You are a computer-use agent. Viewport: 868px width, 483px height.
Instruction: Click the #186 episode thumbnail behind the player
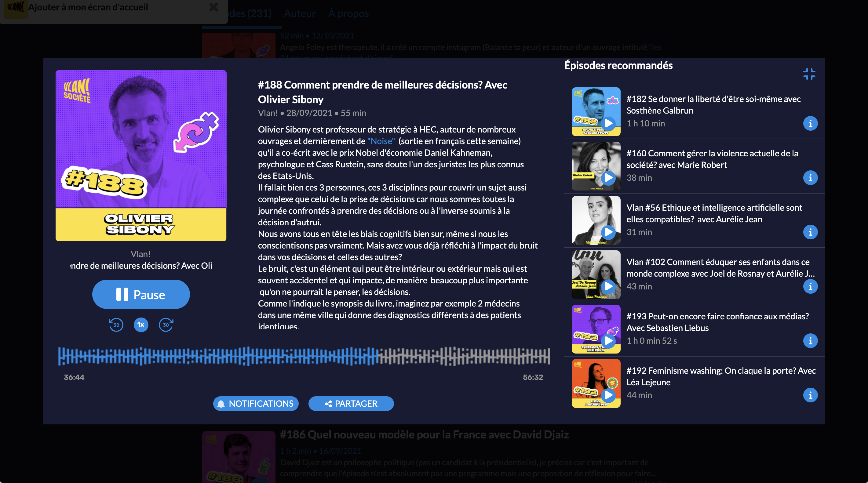(239, 457)
